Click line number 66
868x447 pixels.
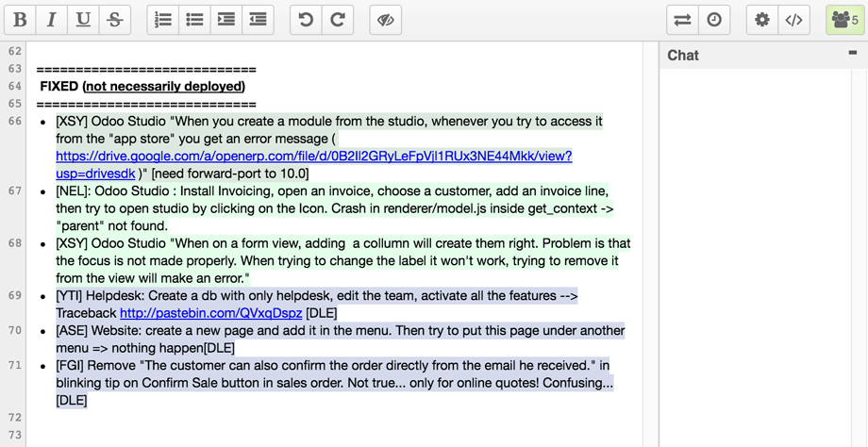point(15,121)
